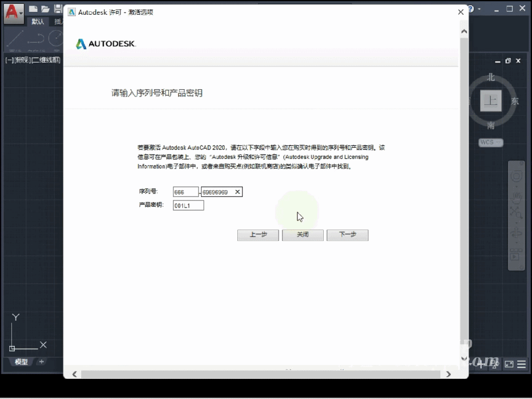Screen dimensions: 532x399
Task: Click the Autodesk icon in the dialog title bar
Action: pyautogui.click(x=71, y=12)
